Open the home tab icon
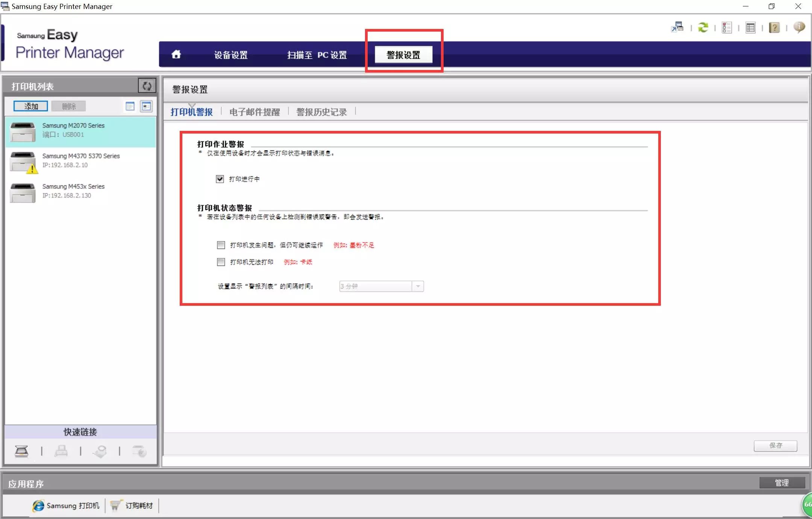The image size is (812, 519). (x=176, y=55)
